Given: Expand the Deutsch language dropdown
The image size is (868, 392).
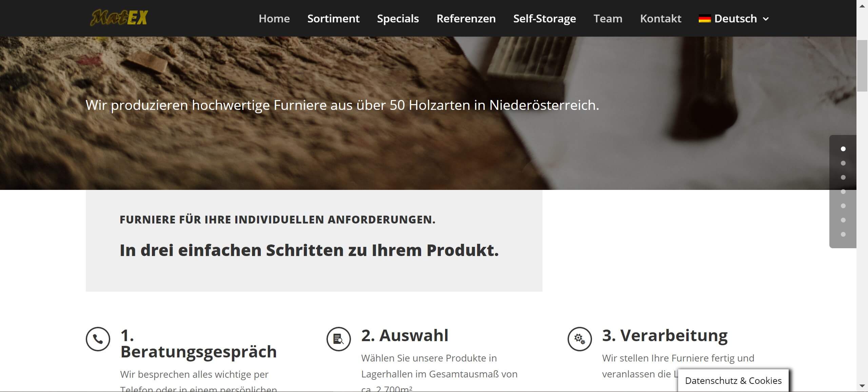Looking at the screenshot, I should click(x=734, y=18).
